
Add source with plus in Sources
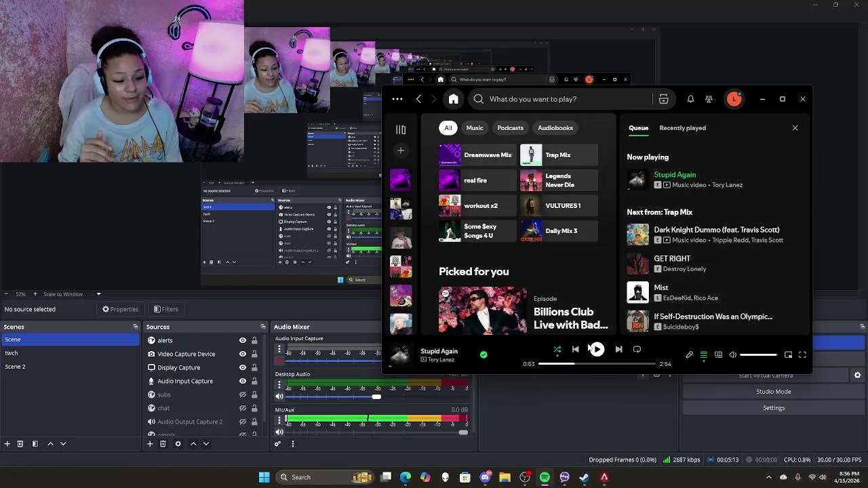pos(150,444)
